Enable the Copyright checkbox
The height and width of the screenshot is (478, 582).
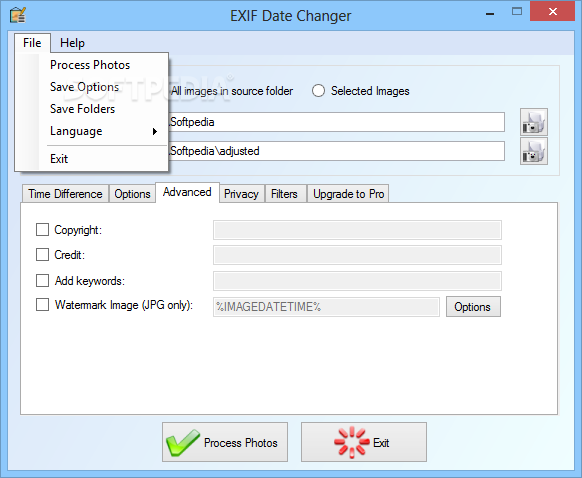click(x=42, y=230)
